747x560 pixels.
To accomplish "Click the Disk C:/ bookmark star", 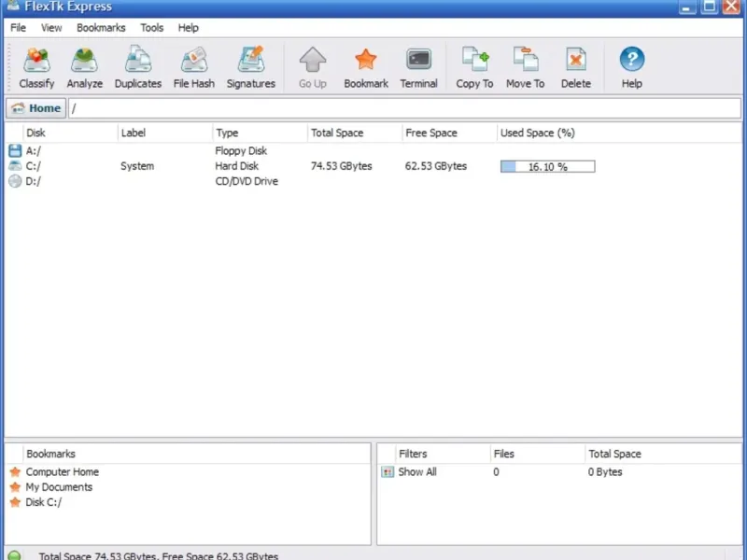I will click(x=15, y=502).
